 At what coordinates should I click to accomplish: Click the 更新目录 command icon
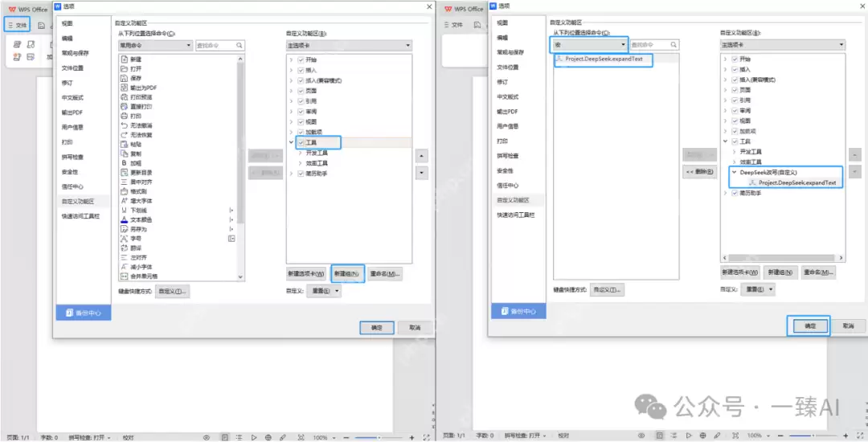coord(124,172)
